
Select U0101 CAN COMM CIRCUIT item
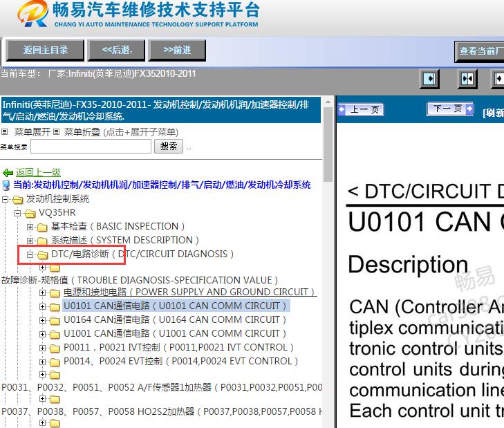[175, 306]
